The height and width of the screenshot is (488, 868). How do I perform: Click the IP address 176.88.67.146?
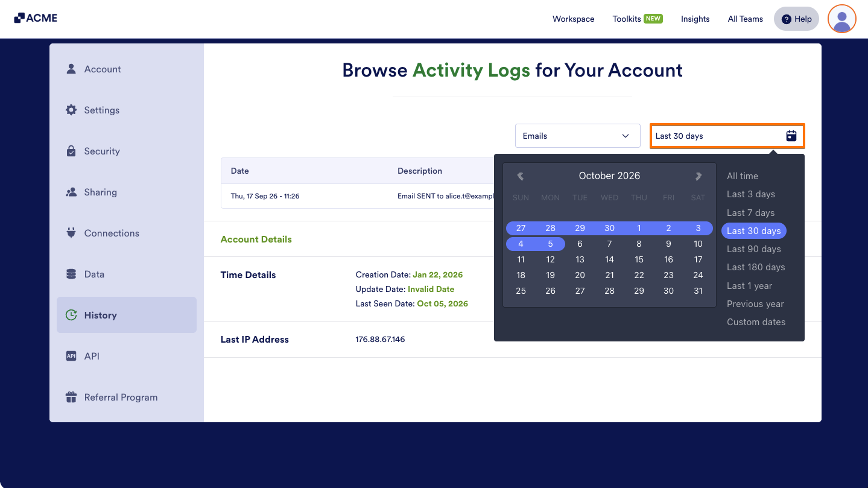coord(380,340)
